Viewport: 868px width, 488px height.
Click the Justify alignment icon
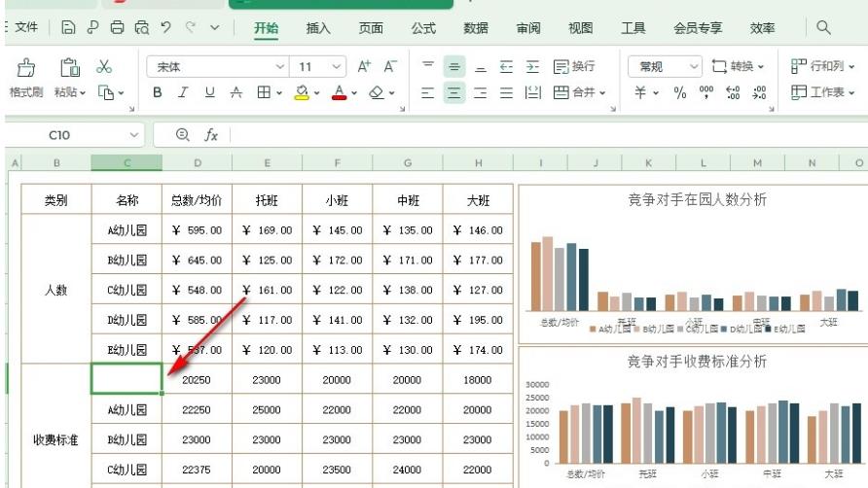507,92
